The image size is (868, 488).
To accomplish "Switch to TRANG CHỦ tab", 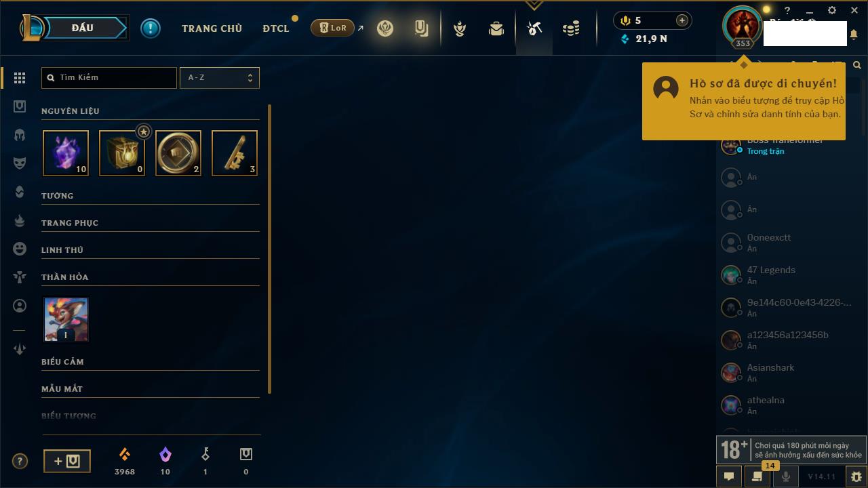I will (x=212, y=28).
